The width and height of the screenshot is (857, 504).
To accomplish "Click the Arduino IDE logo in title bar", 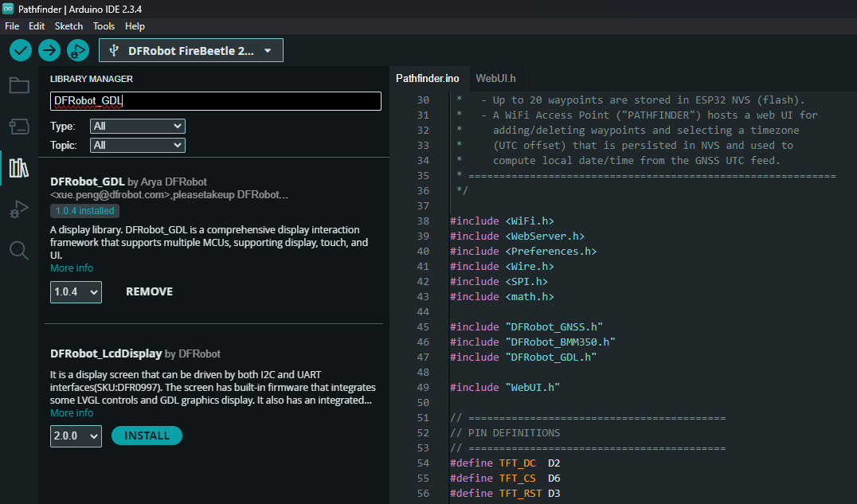I will (8, 9).
